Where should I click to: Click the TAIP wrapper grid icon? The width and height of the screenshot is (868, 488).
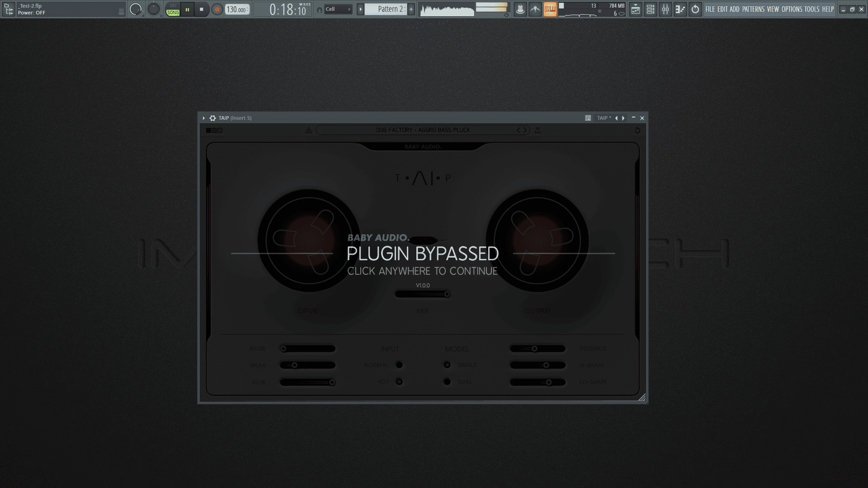click(588, 118)
